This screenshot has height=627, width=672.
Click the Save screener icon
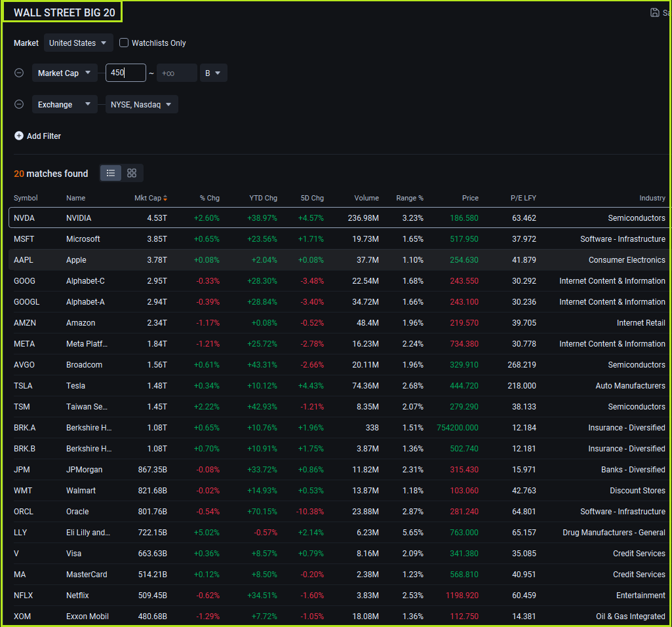click(x=654, y=12)
